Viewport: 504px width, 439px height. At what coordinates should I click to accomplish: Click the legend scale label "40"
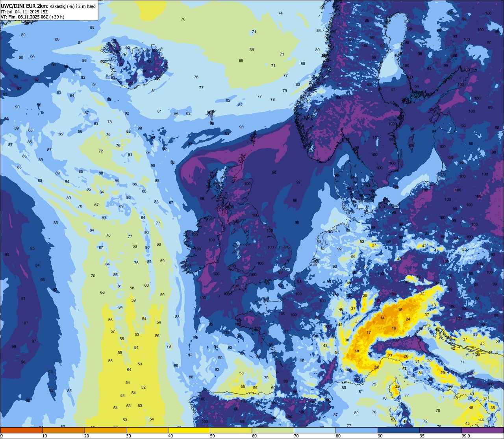(170, 436)
